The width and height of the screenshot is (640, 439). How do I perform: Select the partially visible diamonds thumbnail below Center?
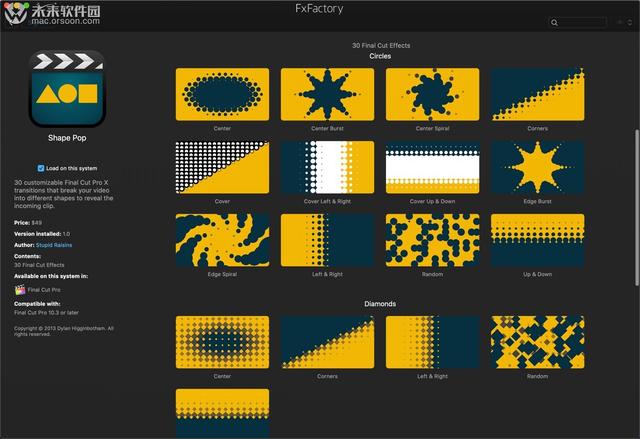222,413
